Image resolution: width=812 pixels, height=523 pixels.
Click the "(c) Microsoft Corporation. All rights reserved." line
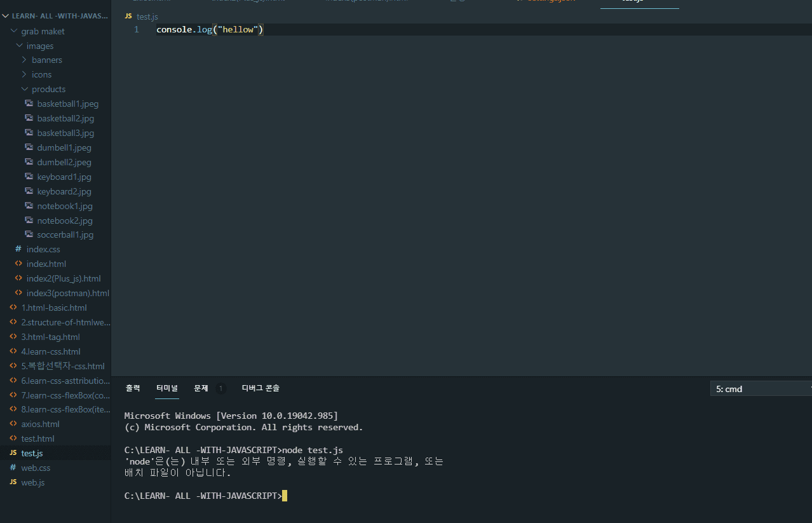coord(243,427)
